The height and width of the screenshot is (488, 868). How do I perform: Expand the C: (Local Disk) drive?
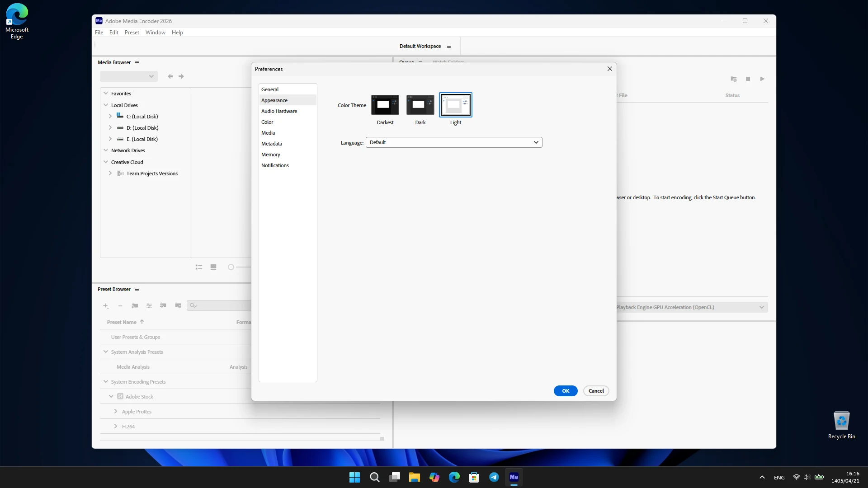(x=110, y=116)
